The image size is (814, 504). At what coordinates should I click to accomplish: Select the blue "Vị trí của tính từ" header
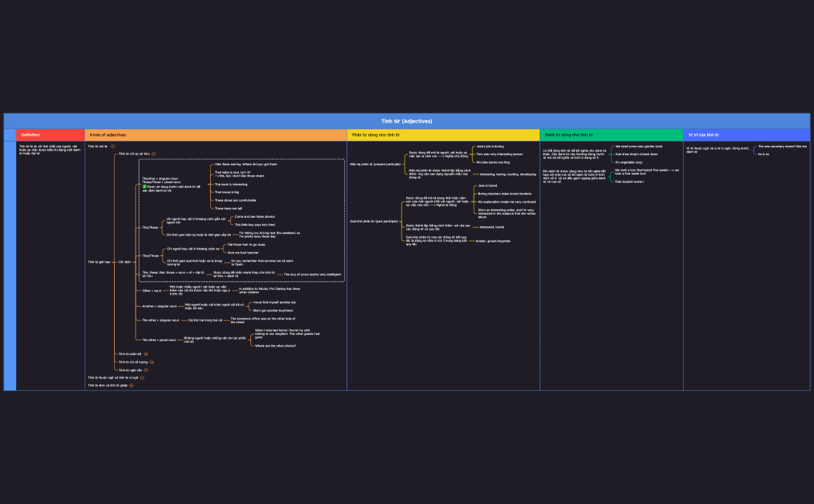[x=746, y=135]
